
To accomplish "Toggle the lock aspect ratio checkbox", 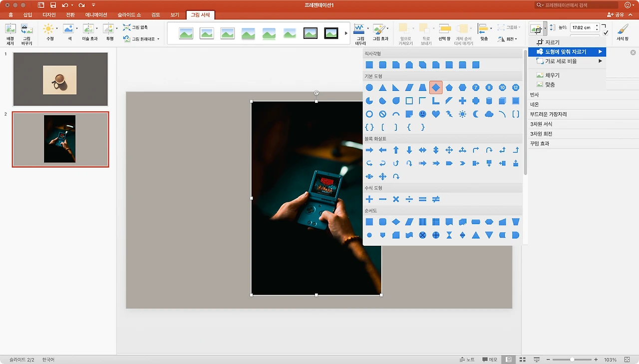I will [x=606, y=33].
